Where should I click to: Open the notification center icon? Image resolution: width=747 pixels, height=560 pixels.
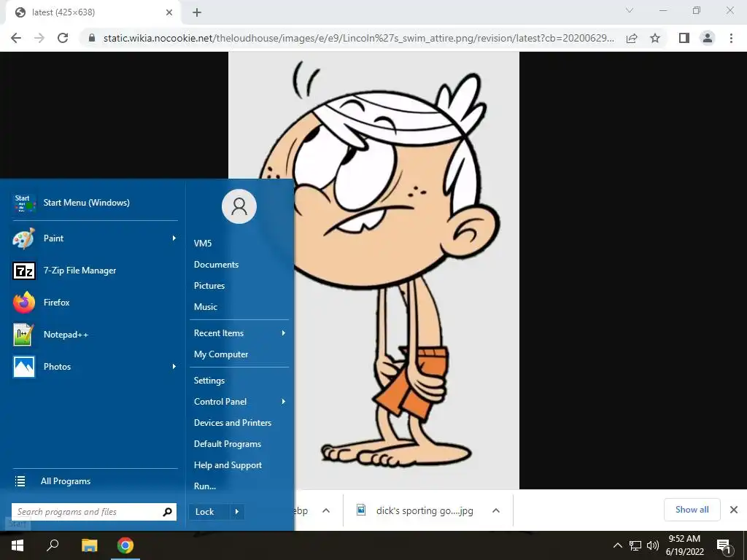tap(724, 546)
